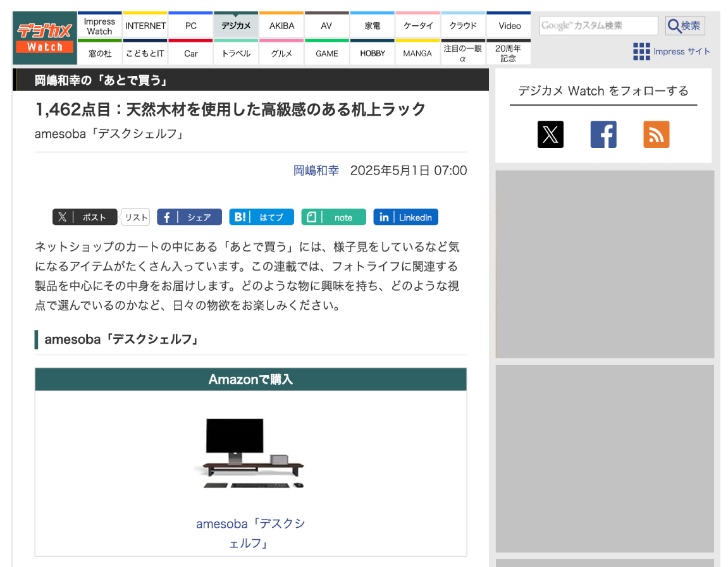Open MANGA nav tab
The image size is (728, 567).
click(x=418, y=53)
